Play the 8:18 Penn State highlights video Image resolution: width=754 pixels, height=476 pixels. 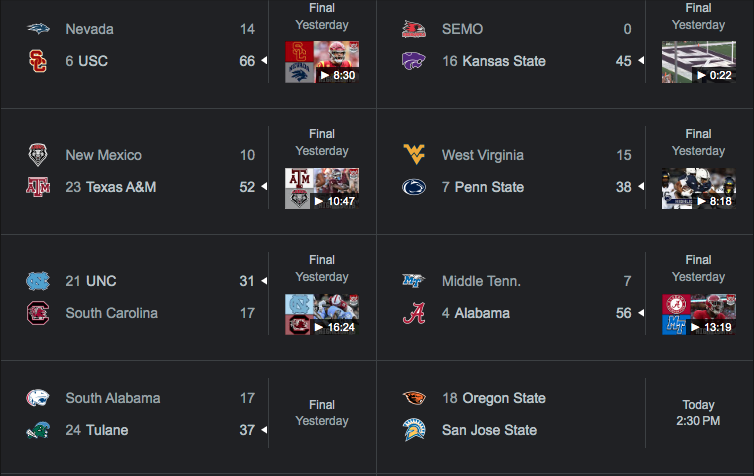698,188
